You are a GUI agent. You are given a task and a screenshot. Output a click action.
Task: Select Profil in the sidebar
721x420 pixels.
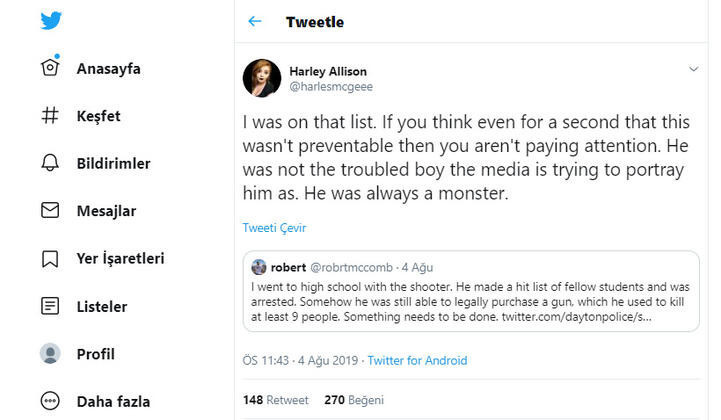pos(95,354)
